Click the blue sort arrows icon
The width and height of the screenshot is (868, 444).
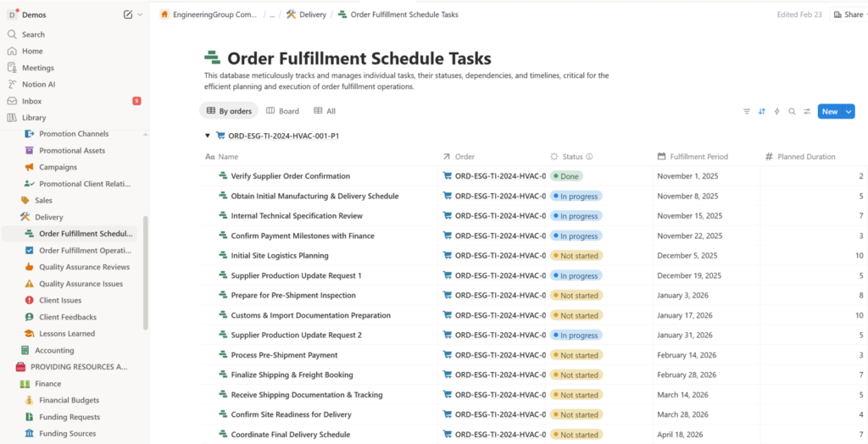[x=762, y=111]
